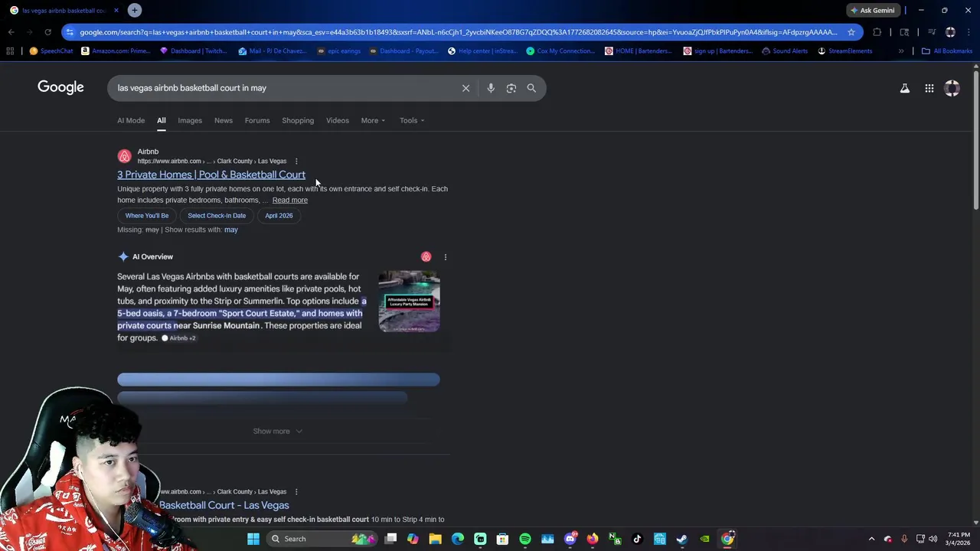Open three-dot menu beside second Airbnb result
Viewport: 980px width, 551px height.
click(x=296, y=491)
